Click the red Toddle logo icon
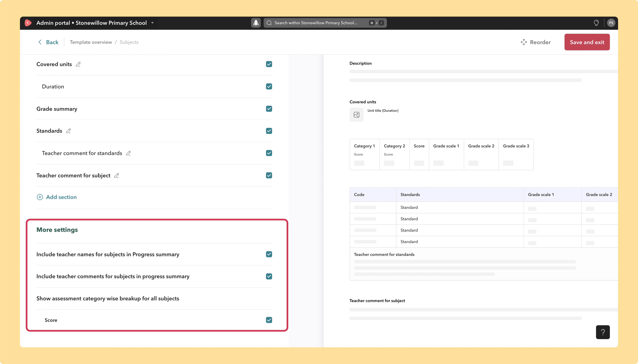The height and width of the screenshot is (364, 638). (x=28, y=23)
